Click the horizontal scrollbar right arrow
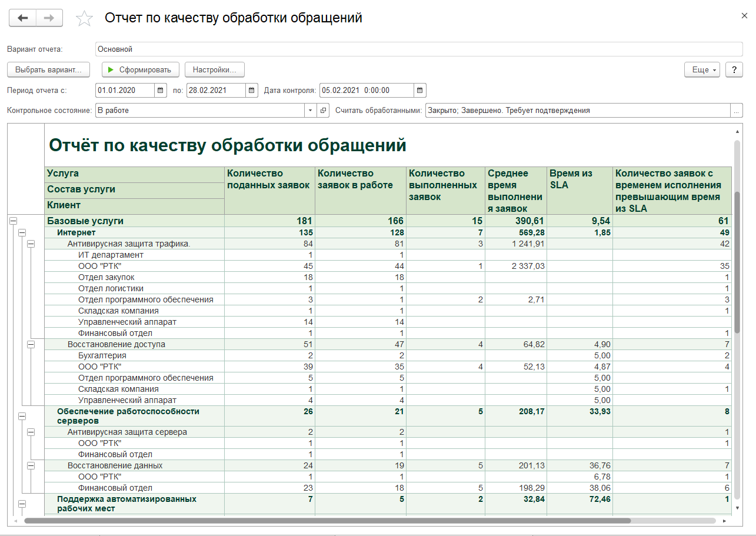Viewport: 756px width, 536px height. pyautogui.click(x=724, y=521)
